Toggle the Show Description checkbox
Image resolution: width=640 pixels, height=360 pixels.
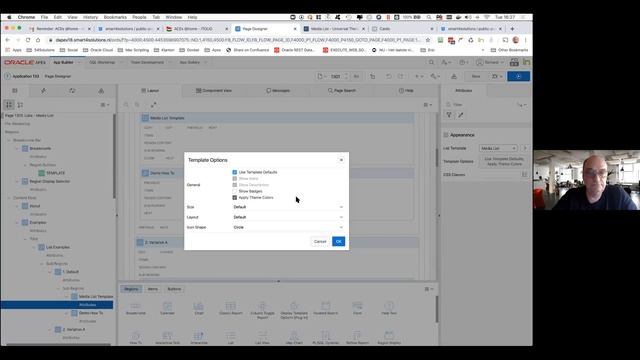coord(235,185)
